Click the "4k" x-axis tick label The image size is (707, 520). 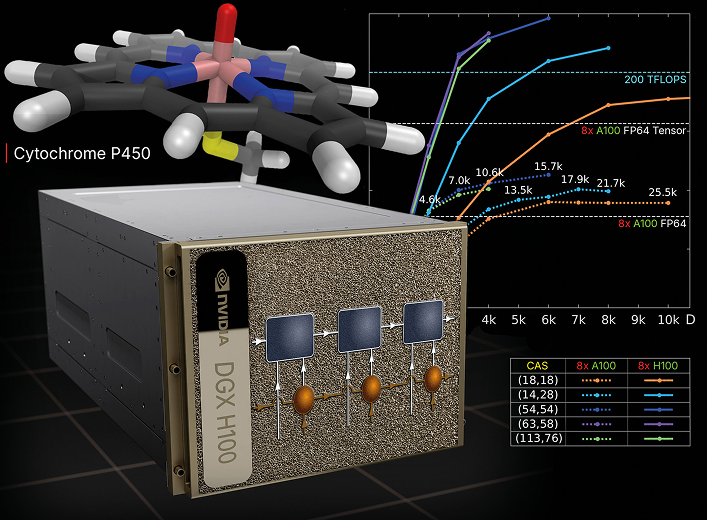(489, 320)
